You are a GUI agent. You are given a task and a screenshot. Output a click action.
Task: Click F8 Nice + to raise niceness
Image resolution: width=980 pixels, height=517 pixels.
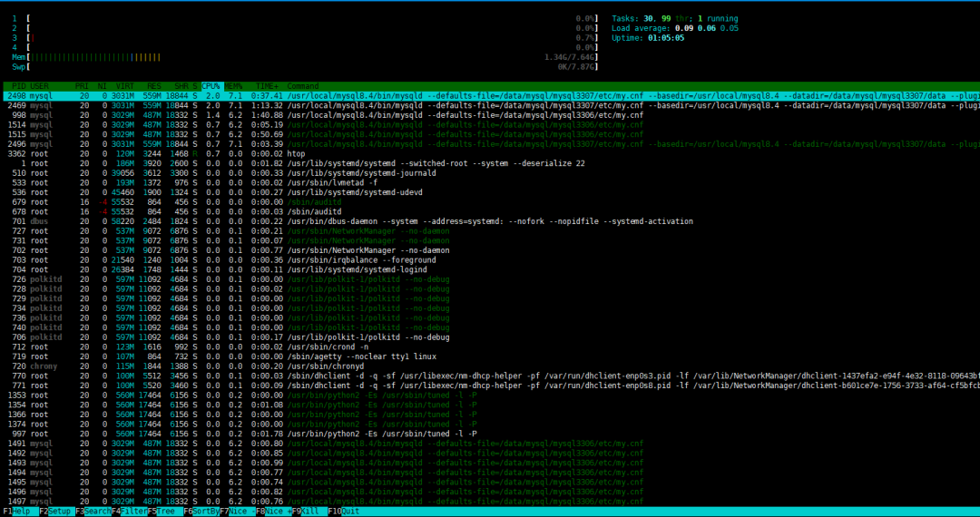click(x=274, y=512)
